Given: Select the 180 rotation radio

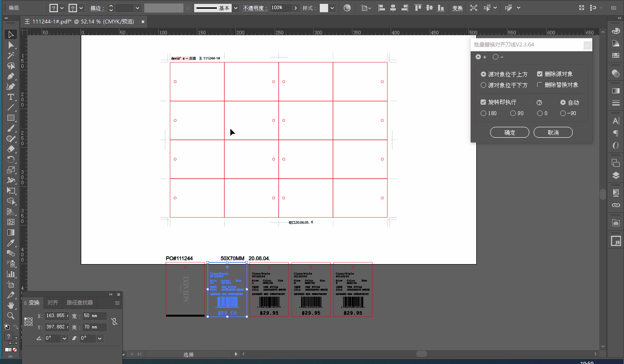Looking at the screenshot, I should 488,113.
